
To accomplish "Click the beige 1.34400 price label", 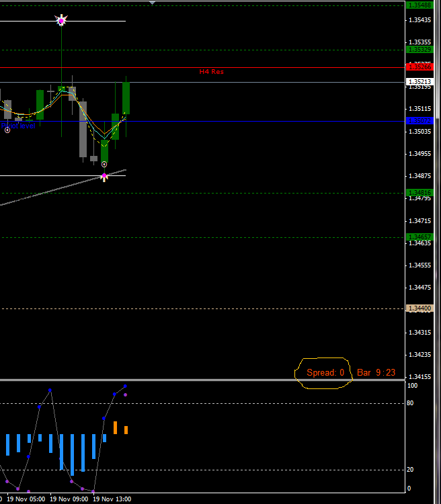I will click(419, 308).
